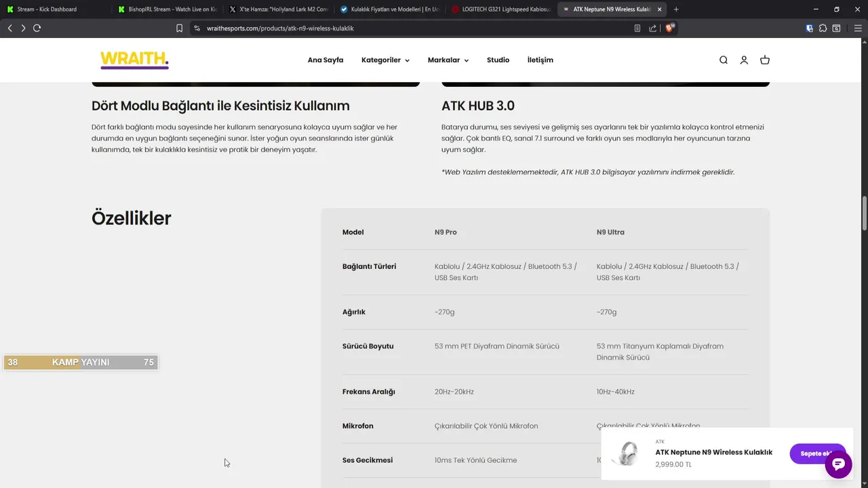Viewport: 868px width, 488px height.
Task: Open Brave Shields lion icon
Action: pyautogui.click(x=670, y=28)
